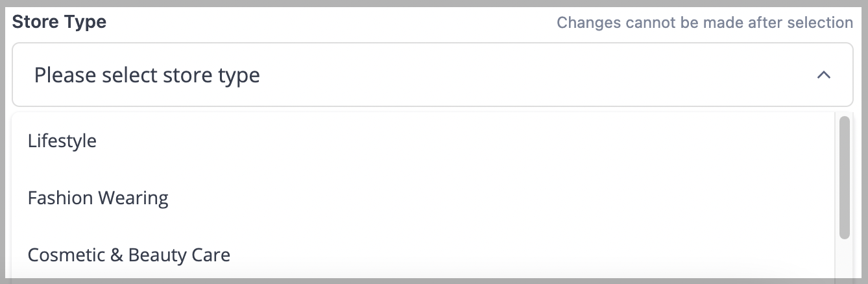Click the 'Fashion Wearing' text entry
Viewport: 868px width, 284px height.
[98, 198]
